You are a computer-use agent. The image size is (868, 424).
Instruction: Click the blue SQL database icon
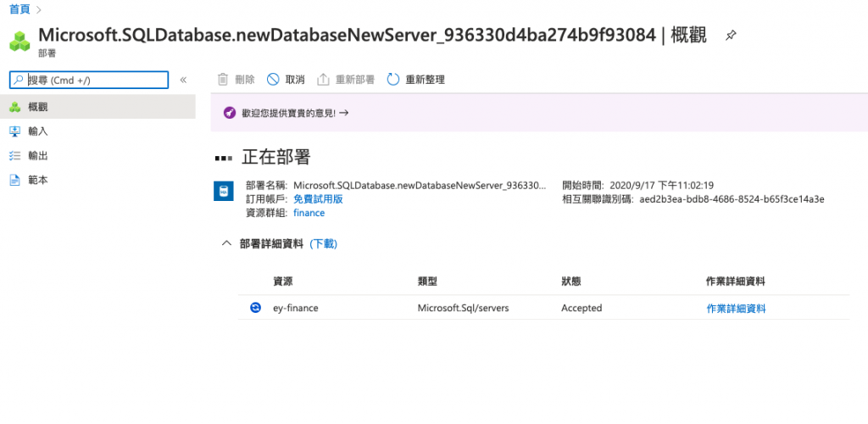(x=224, y=192)
